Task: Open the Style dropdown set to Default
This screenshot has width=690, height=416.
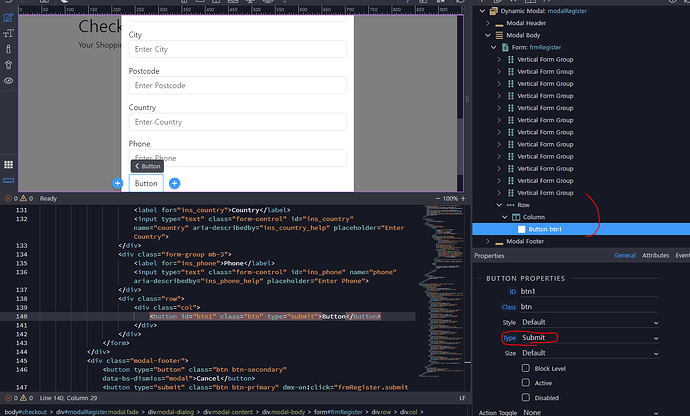Action: 589,323
